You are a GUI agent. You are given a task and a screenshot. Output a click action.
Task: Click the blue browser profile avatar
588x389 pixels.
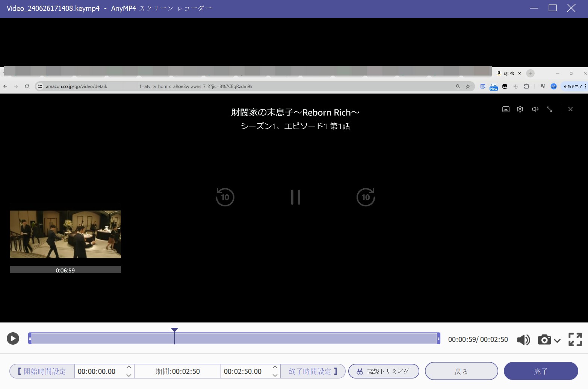pyautogui.click(x=553, y=86)
